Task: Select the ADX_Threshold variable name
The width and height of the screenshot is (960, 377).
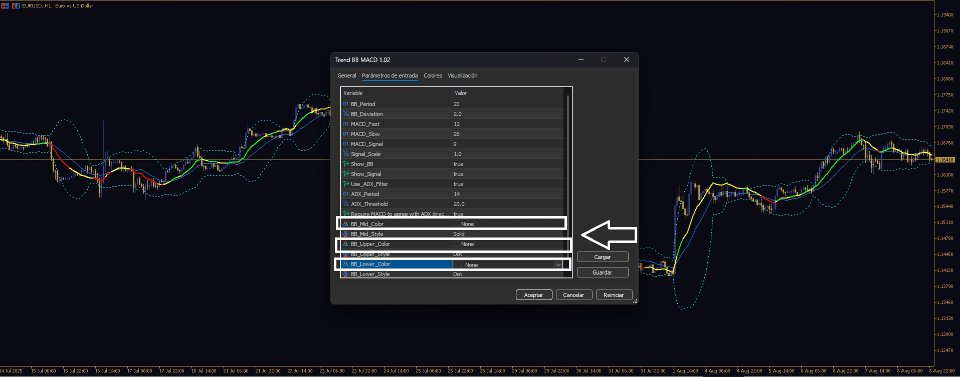Action: click(x=369, y=204)
